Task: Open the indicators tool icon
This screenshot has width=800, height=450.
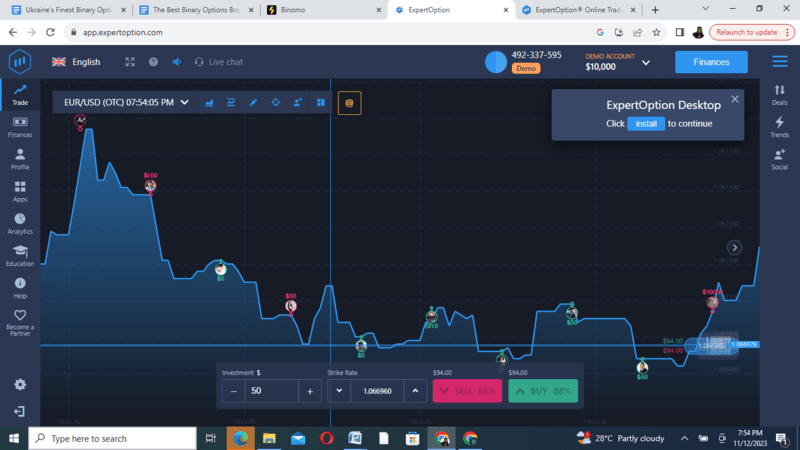Action: pos(231,103)
